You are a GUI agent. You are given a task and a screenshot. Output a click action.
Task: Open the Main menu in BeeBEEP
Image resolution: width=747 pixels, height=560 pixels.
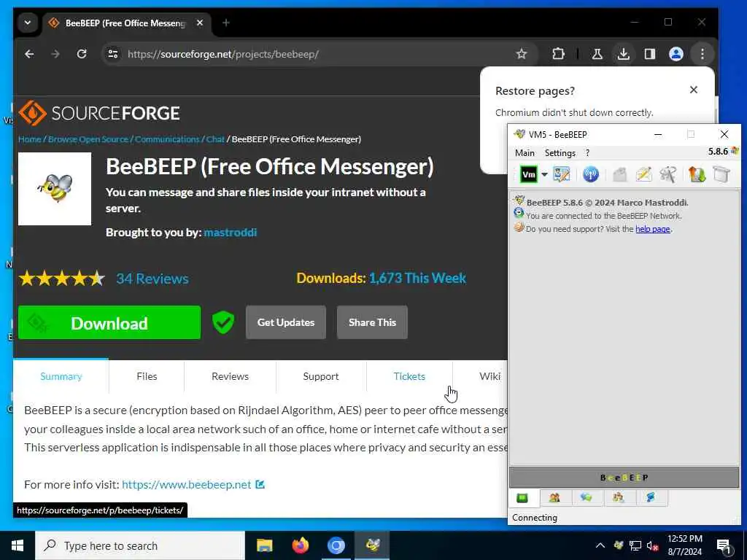pyautogui.click(x=525, y=153)
